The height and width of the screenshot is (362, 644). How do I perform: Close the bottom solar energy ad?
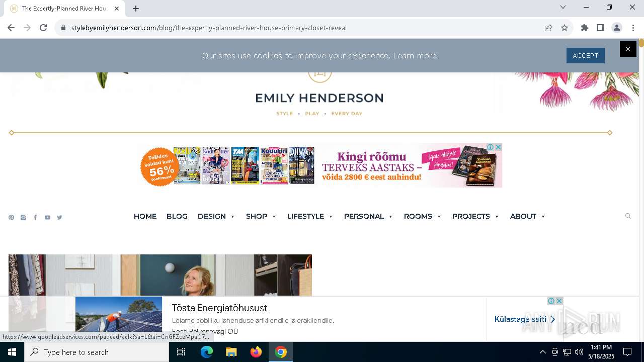point(559,301)
